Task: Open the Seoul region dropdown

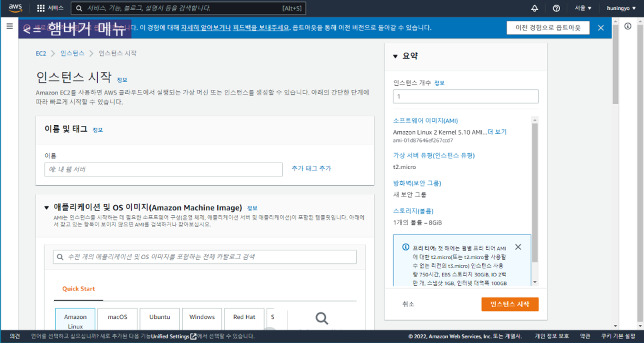Action: pos(583,8)
